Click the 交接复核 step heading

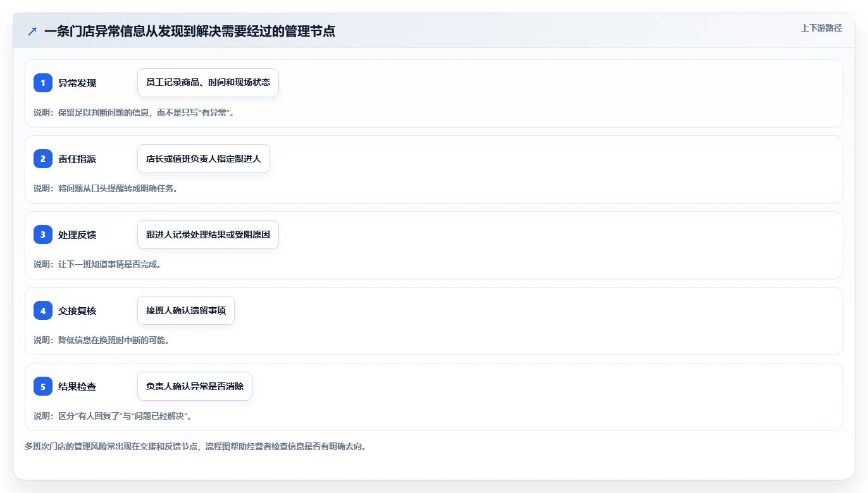click(77, 310)
